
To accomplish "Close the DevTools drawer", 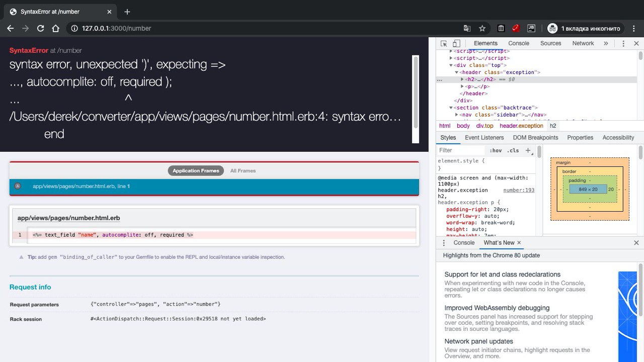I will pos(636,243).
